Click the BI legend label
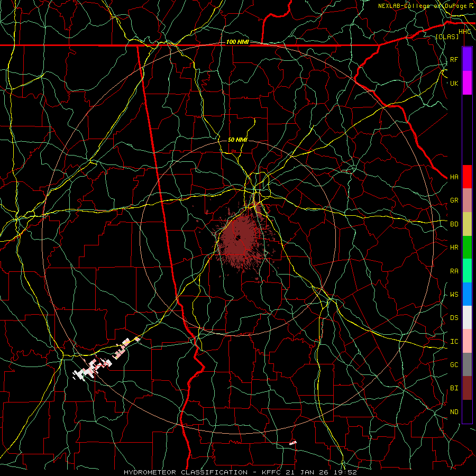 tap(454, 388)
